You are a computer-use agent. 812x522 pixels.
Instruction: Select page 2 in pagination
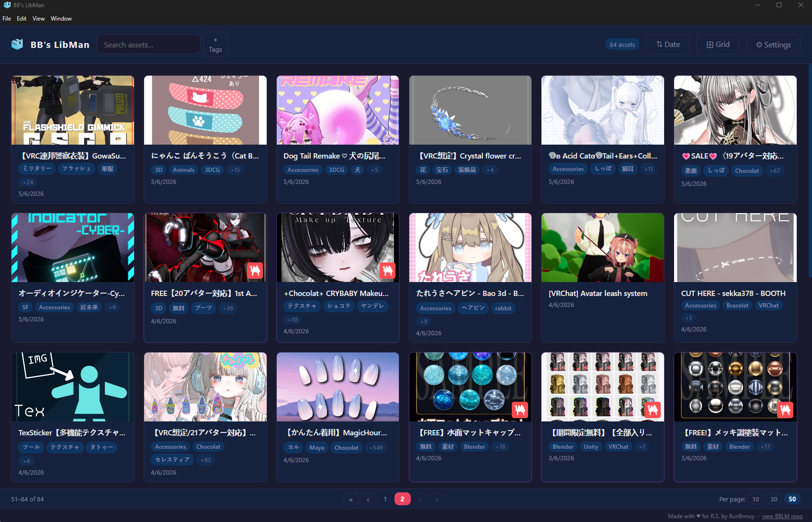click(x=402, y=499)
